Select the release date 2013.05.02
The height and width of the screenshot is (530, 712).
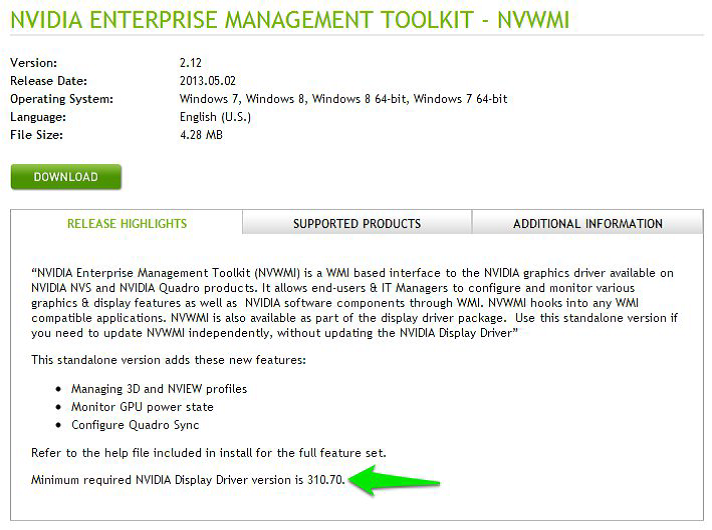(208, 81)
